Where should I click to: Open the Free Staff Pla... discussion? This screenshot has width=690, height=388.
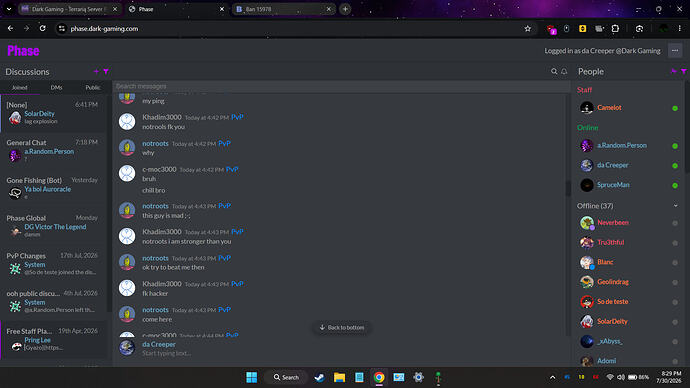[54, 340]
